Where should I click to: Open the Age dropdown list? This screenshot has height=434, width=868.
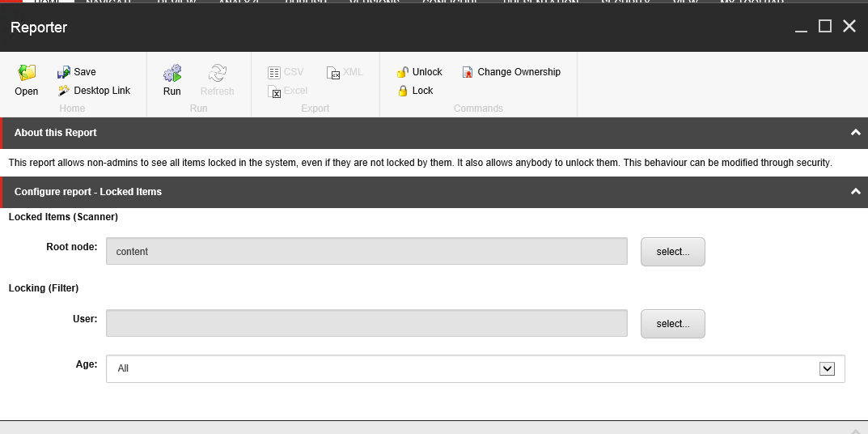coord(827,368)
